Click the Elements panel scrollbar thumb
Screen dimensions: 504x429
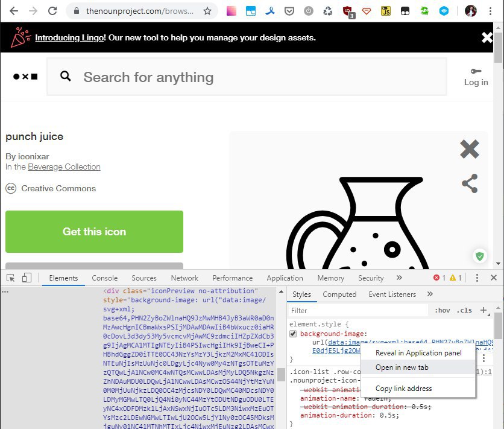click(282, 375)
